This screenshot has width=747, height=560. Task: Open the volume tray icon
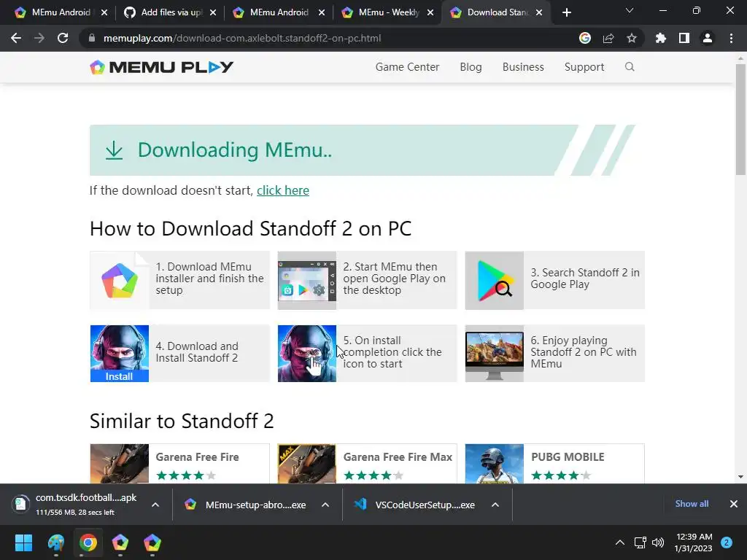(658, 542)
